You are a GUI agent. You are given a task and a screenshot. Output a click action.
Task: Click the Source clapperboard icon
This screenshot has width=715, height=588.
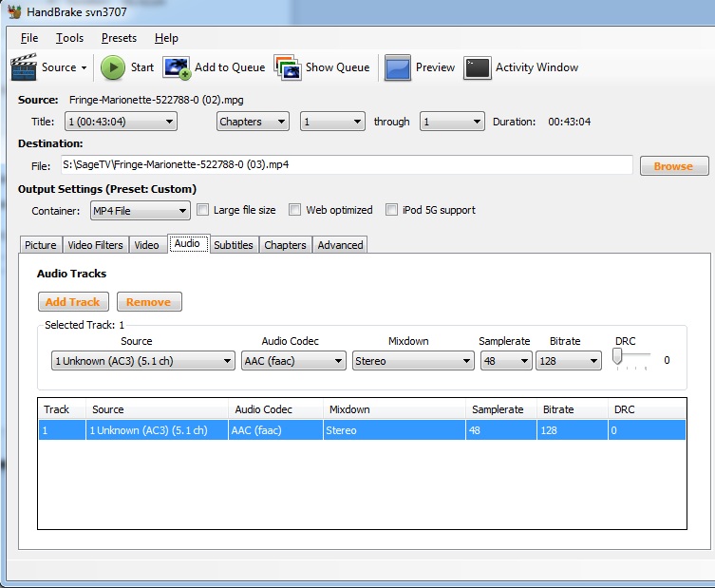pos(24,67)
